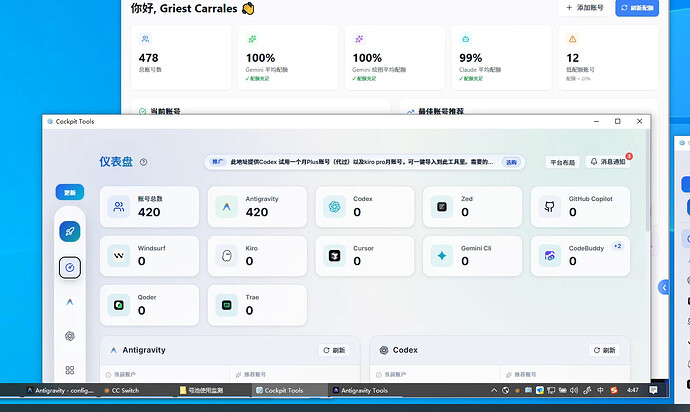Image resolution: width=690 pixels, height=412 pixels.
Task: Click the 4:47 taskbar clock
Action: pyautogui.click(x=633, y=390)
